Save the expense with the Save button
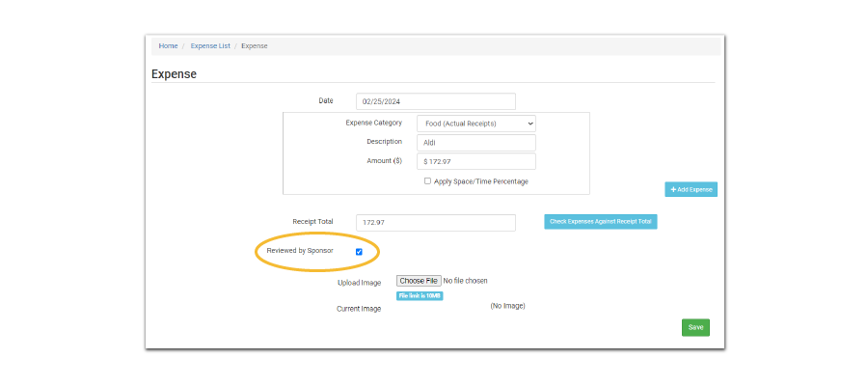The width and height of the screenshot is (868, 386). [695, 327]
